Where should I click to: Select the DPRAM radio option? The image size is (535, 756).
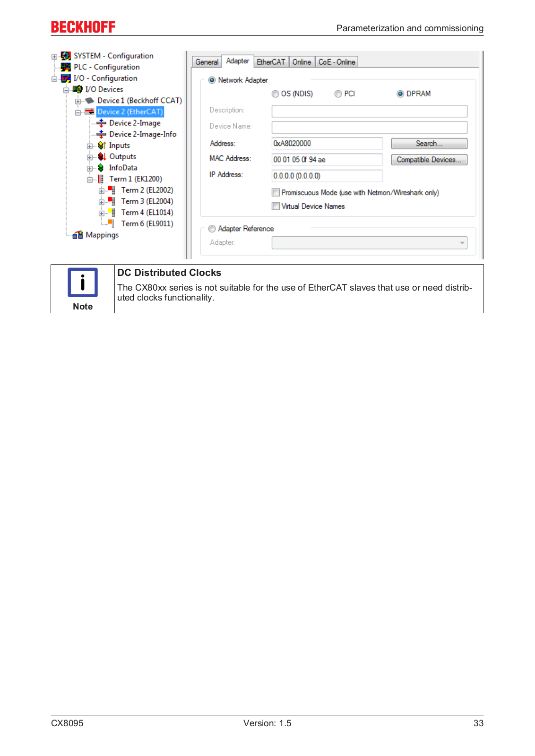(x=400, y=94)
